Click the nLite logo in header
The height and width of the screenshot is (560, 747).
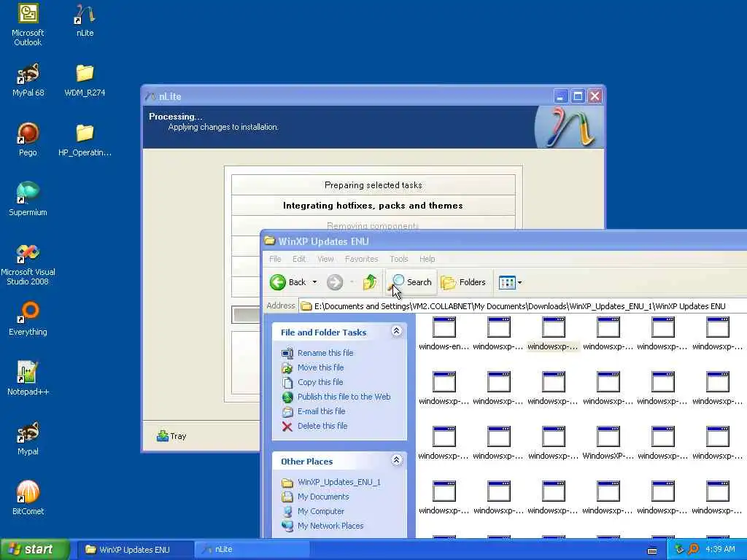pos(570,127)
